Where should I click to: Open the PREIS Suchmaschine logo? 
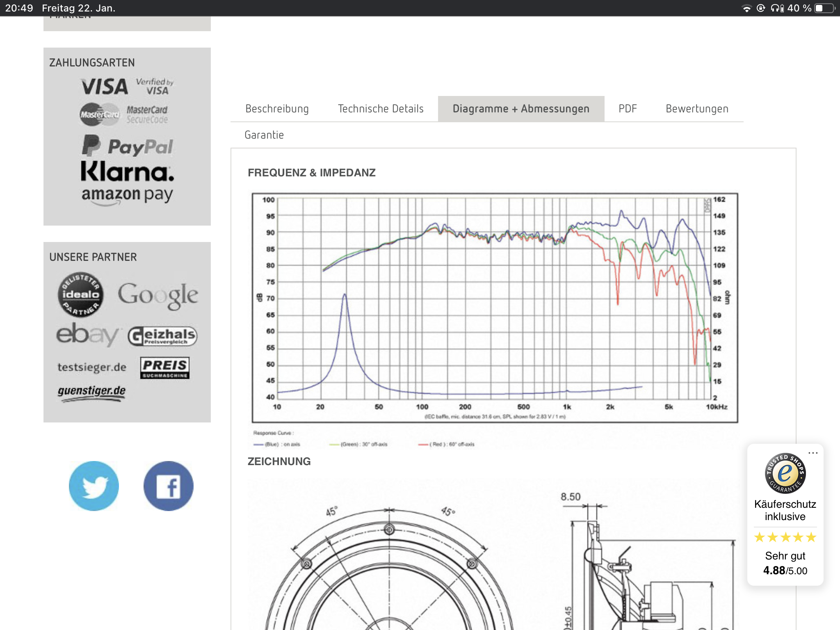coord(165,367)
